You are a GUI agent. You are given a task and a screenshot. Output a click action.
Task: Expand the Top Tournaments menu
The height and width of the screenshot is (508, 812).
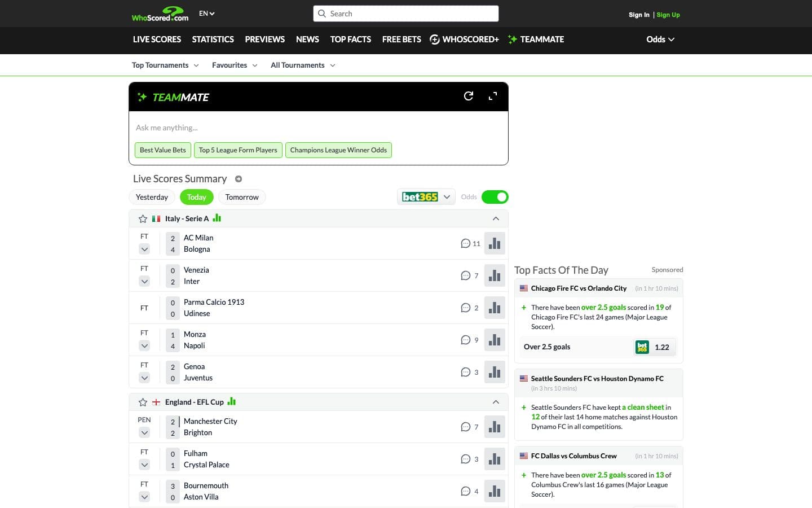[165, 65]
